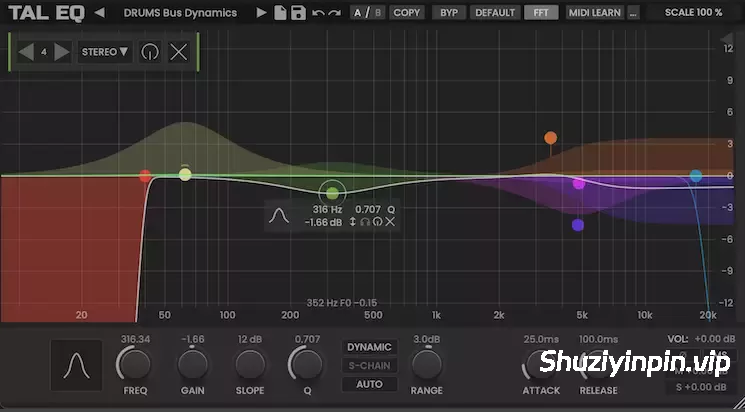
Task: Click the 0.707 Q value in popup
Action: click(x=368, y=209)
